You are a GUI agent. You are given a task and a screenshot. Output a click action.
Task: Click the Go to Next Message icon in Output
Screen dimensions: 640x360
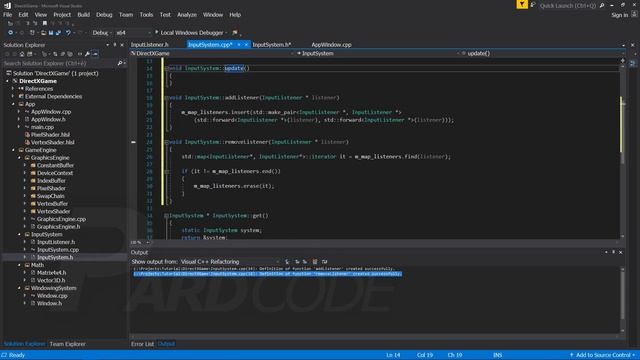pyautogui.click(x=305, y=262)
